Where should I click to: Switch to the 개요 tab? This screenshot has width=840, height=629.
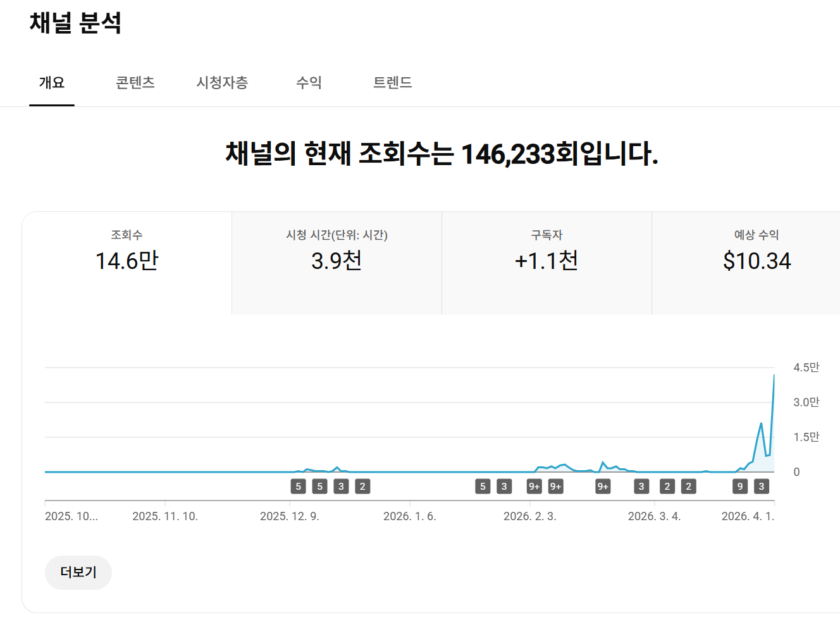click(x=52, y=83)
